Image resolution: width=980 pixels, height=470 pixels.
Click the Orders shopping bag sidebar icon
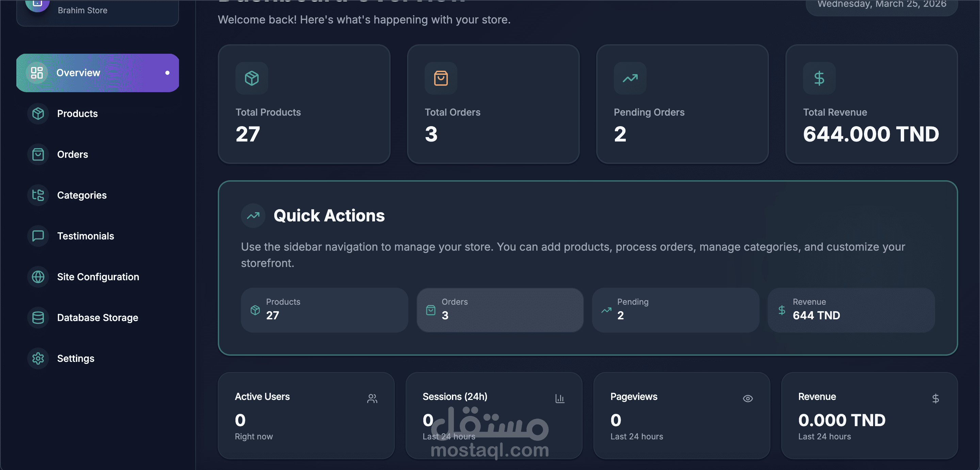click(x=38, y=154)
